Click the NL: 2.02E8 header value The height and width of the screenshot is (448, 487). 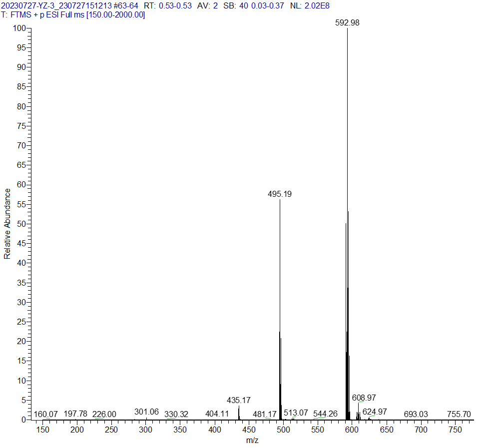click(310, 5)
